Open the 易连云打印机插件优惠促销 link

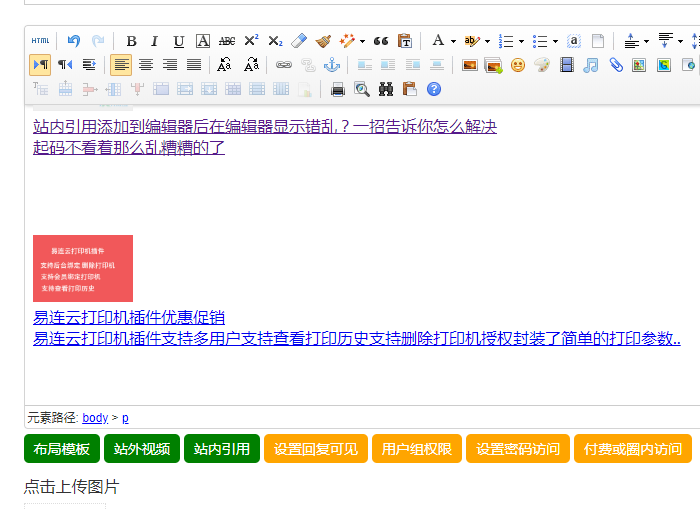coord(129,317)
